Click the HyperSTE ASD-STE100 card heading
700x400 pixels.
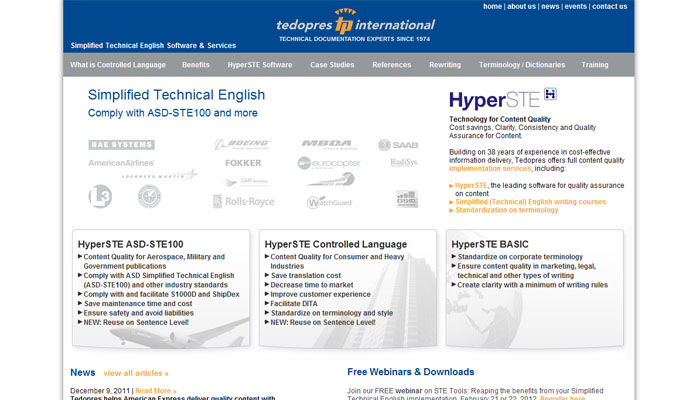coord(130,244)
